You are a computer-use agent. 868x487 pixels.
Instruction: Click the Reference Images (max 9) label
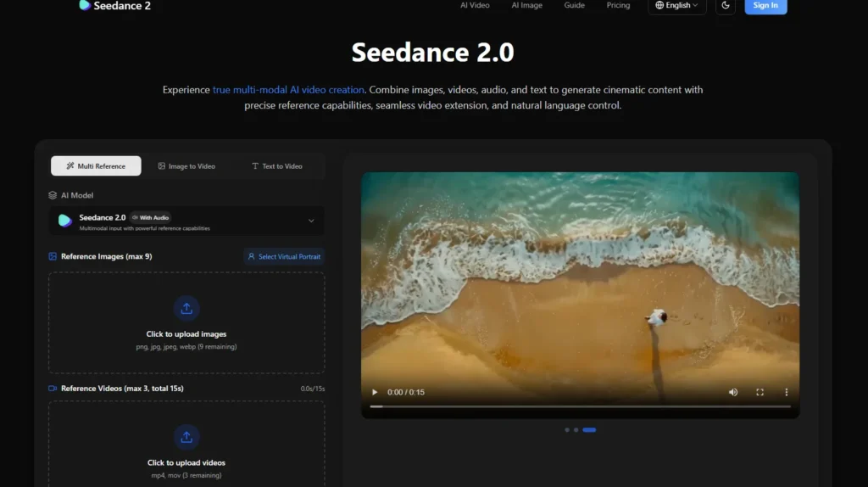pos(106,256)
